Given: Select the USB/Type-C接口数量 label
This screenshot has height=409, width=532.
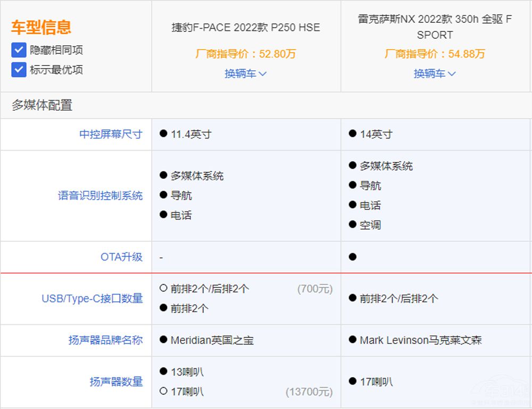Looking at the screenshot, I should click(x=92, y=298).
